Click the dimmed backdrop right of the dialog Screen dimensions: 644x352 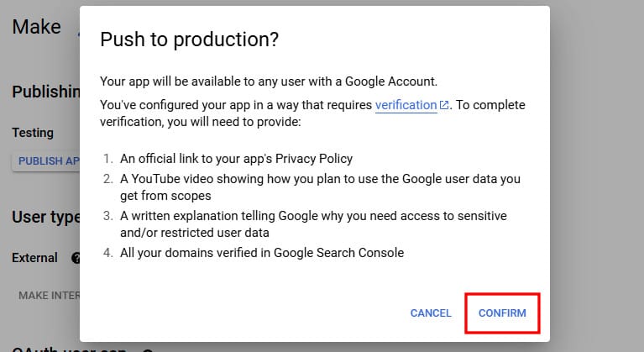coord(596,168)
